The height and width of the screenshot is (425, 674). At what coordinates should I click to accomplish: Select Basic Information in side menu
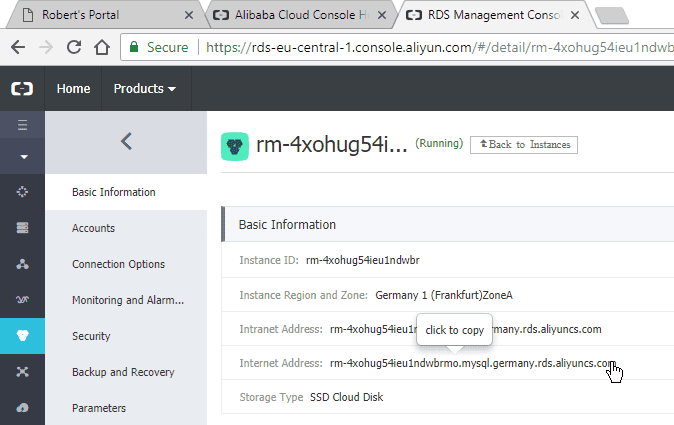click(x=113, y=192)
